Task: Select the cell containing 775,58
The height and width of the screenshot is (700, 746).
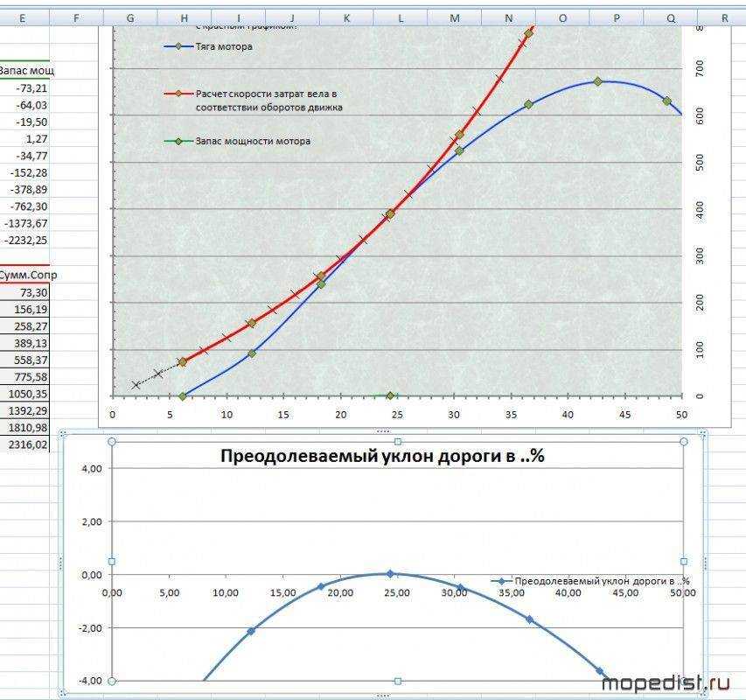Action: click(24, 377)
